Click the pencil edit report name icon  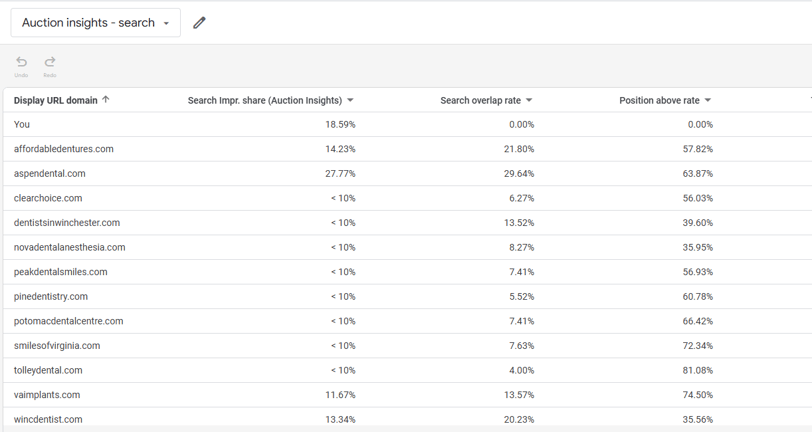(x=199, y=23)
